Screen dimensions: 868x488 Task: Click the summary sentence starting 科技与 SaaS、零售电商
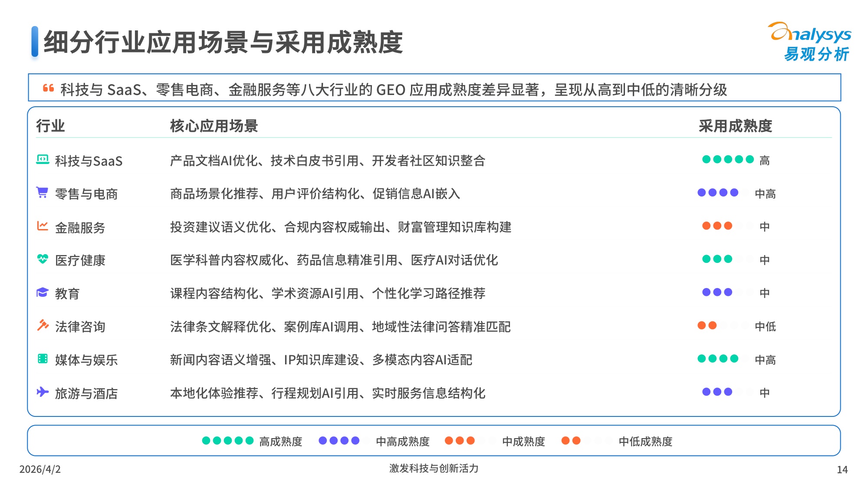pos(394,90)
